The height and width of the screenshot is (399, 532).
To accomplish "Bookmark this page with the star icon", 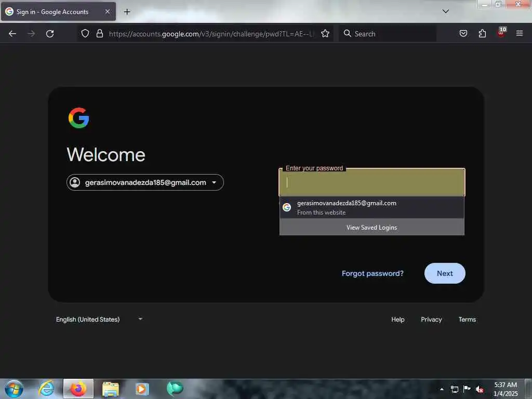I will click(x=325, y=33).
